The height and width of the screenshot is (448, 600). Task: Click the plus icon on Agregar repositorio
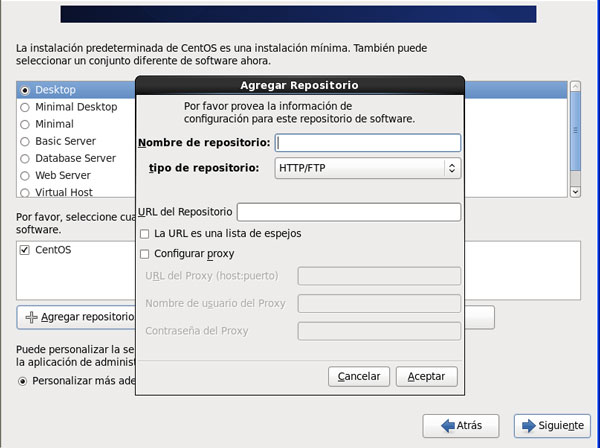point(31,317)
